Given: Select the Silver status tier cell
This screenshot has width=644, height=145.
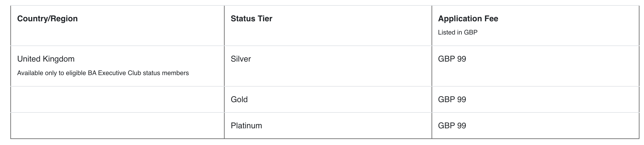Looking at the screenshot, I should [241, 59].
